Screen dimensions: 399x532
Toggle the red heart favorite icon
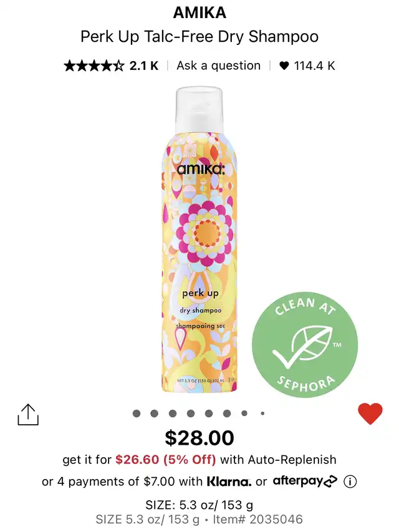pos(370,414)
